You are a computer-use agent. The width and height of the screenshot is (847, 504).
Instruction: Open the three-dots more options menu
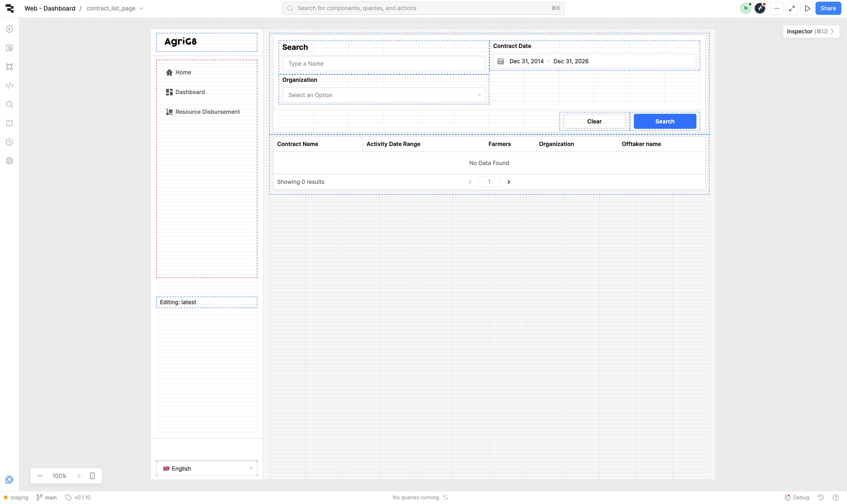point(777,8)
